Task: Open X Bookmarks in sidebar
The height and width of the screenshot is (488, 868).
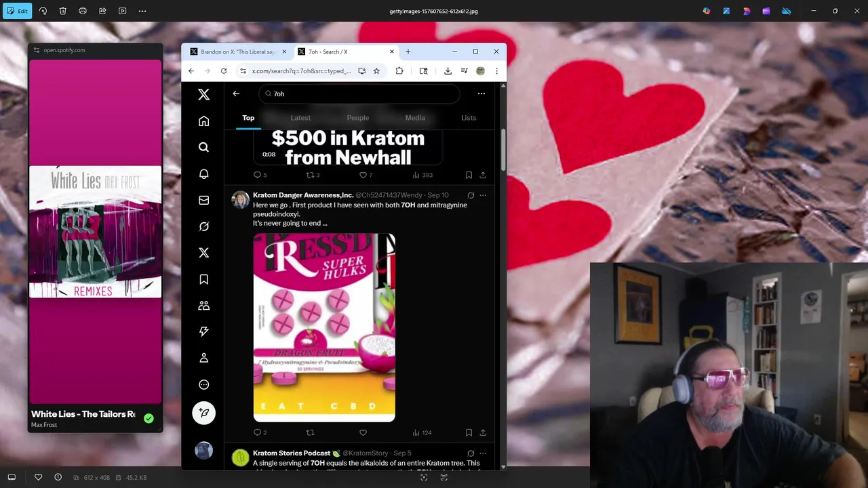Action: point(203,279)
